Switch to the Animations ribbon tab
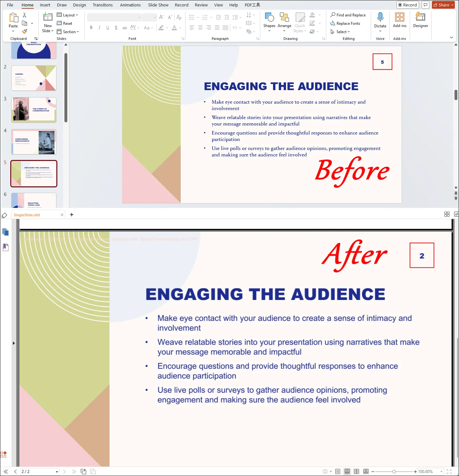 (x=130, y=5)
